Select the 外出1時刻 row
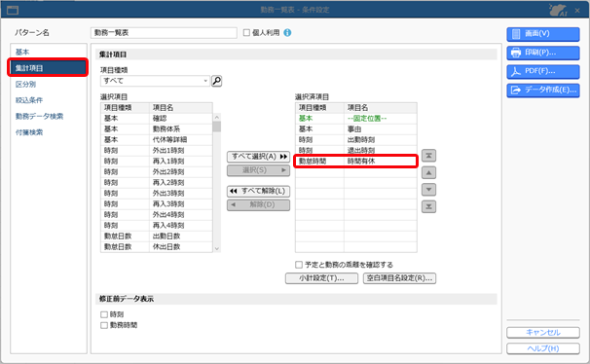This screenshot has width=590, height=364. 157,151
